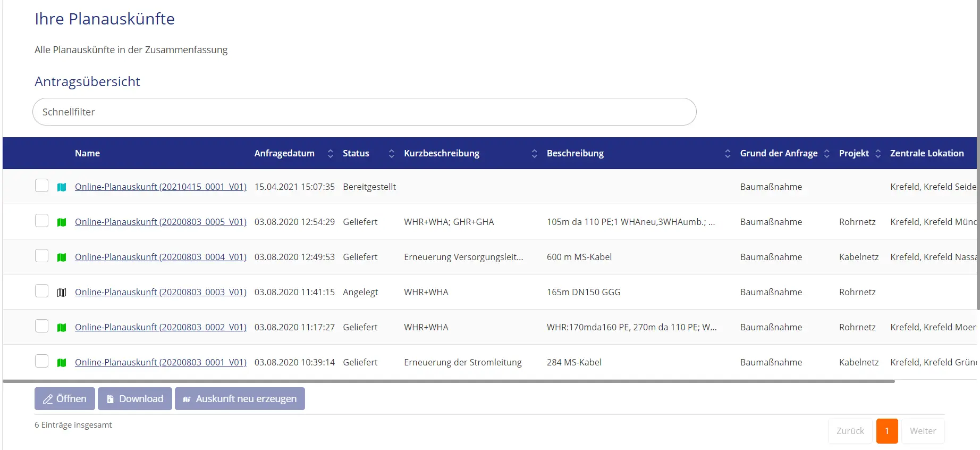Click green map icon for 20200803_0002 entry

[x=62, y=328]
